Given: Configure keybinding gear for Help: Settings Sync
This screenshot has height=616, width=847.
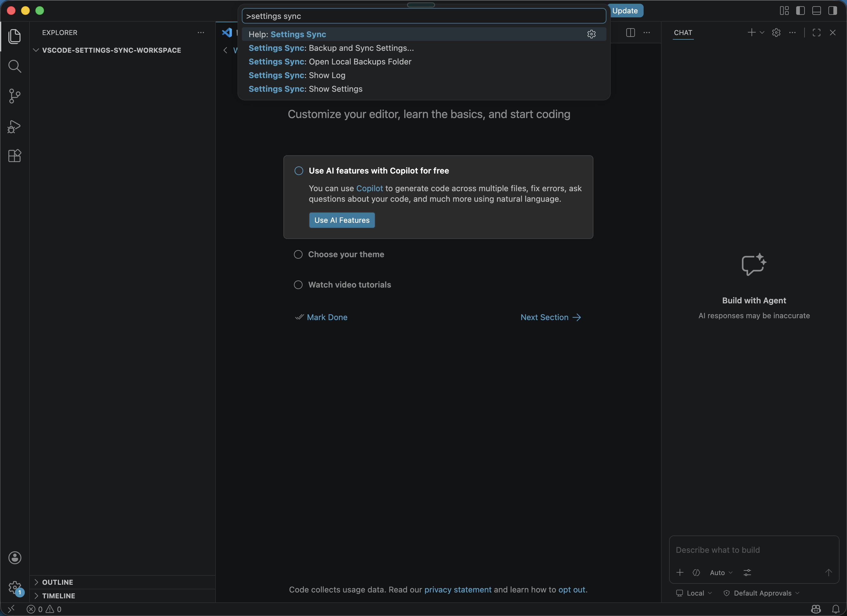Looking at the screenshot, I should click(x=591, y=34).
